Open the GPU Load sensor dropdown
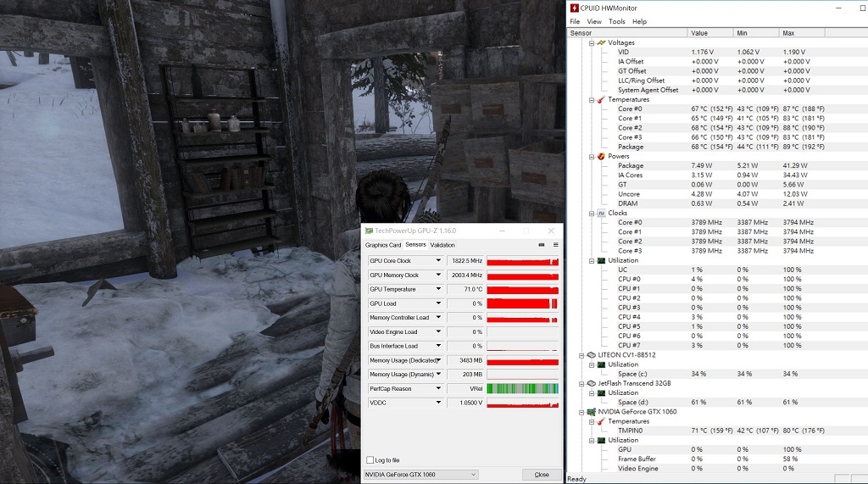Image resolution: width=868 pixels, height=484 pixels. [438, 303]
